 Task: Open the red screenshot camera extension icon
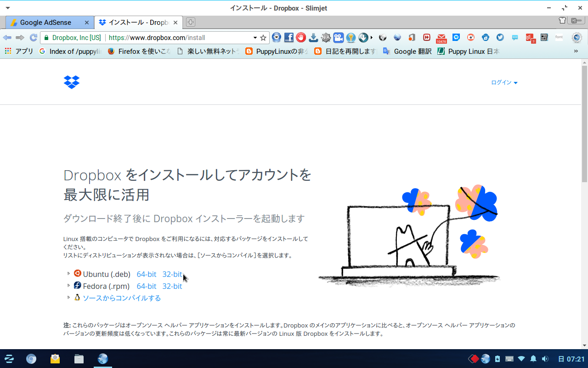pyautogui.click(x=471, y=38)
